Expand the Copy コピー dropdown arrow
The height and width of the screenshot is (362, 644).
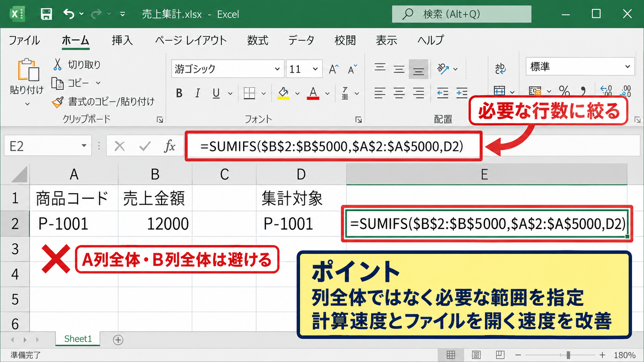coord(98,83)
